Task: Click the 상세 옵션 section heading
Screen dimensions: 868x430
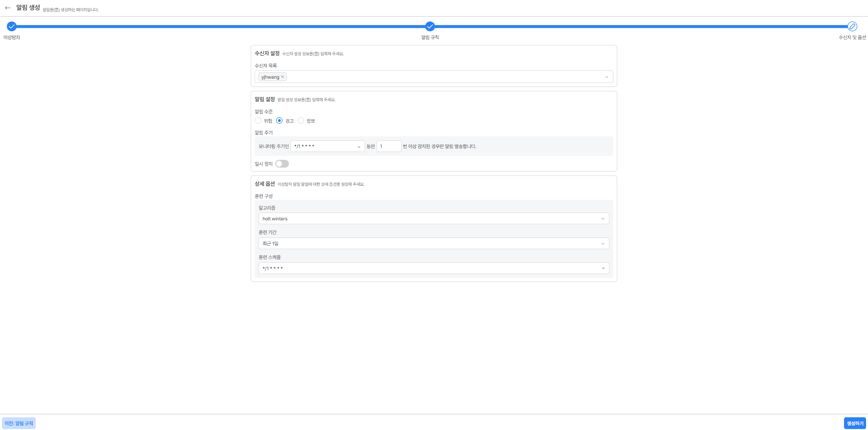Action: (265, 184)
